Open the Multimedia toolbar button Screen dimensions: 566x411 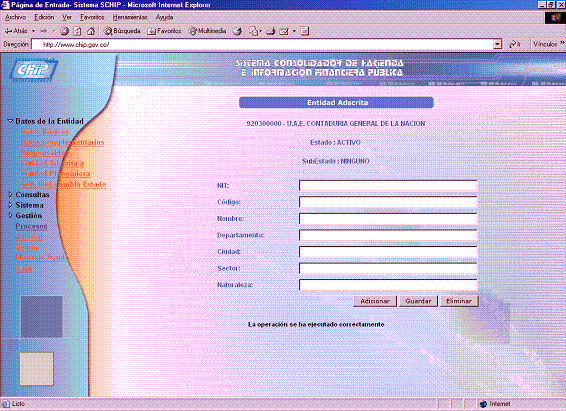tap(208, 31)
